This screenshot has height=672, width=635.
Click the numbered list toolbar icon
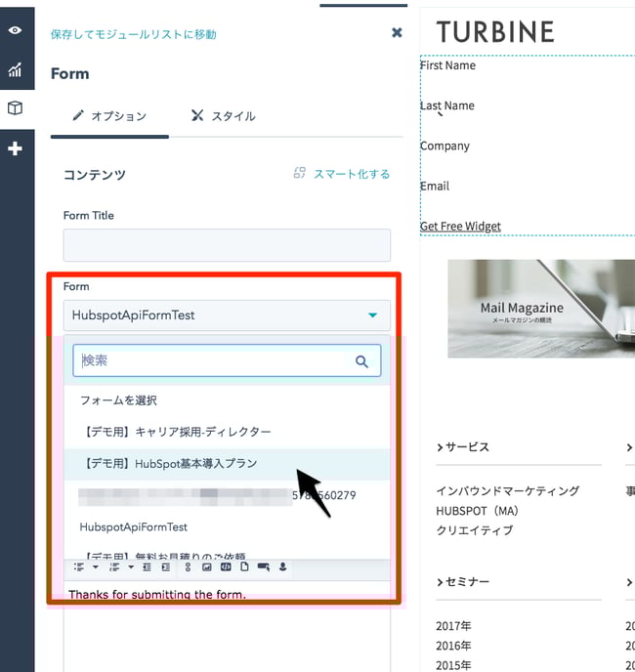click(114, 567)
